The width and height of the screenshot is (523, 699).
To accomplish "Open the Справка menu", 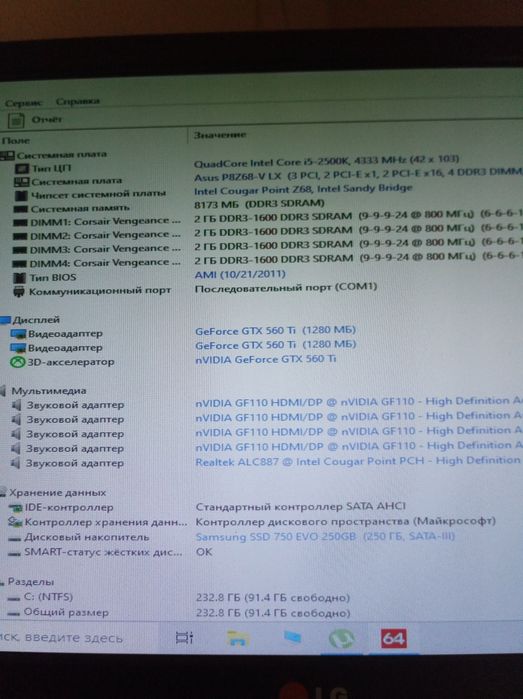I will click(x=77, y=102).
